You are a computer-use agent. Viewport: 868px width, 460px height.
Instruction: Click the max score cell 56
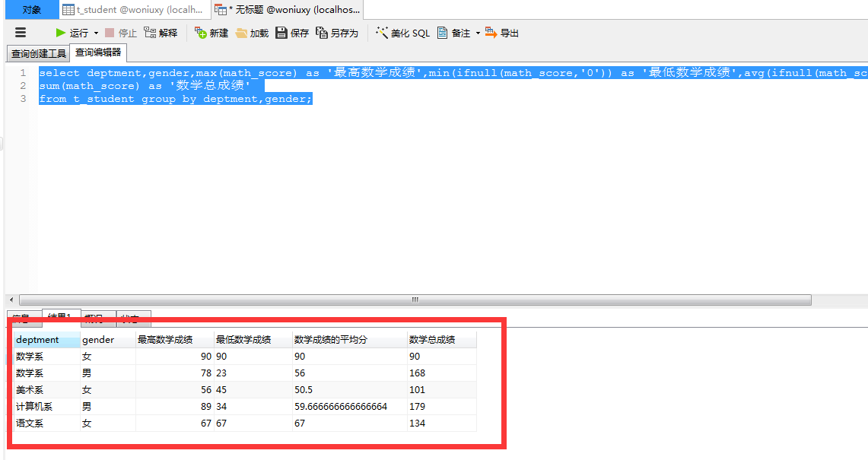175,390
